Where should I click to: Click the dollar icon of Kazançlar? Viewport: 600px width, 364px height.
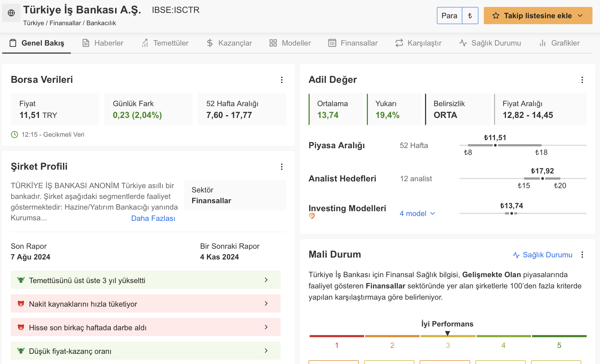tap(210, 43)
